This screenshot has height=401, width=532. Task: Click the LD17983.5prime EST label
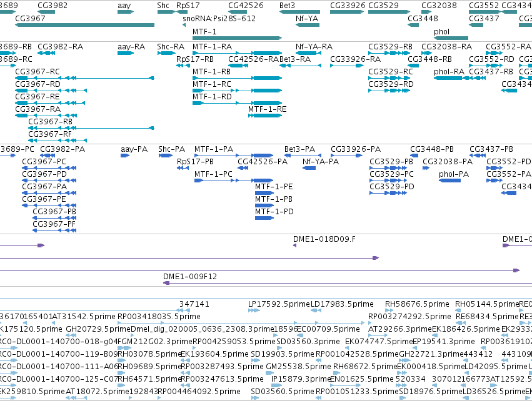pyautogui.click(x=342, y=304)
